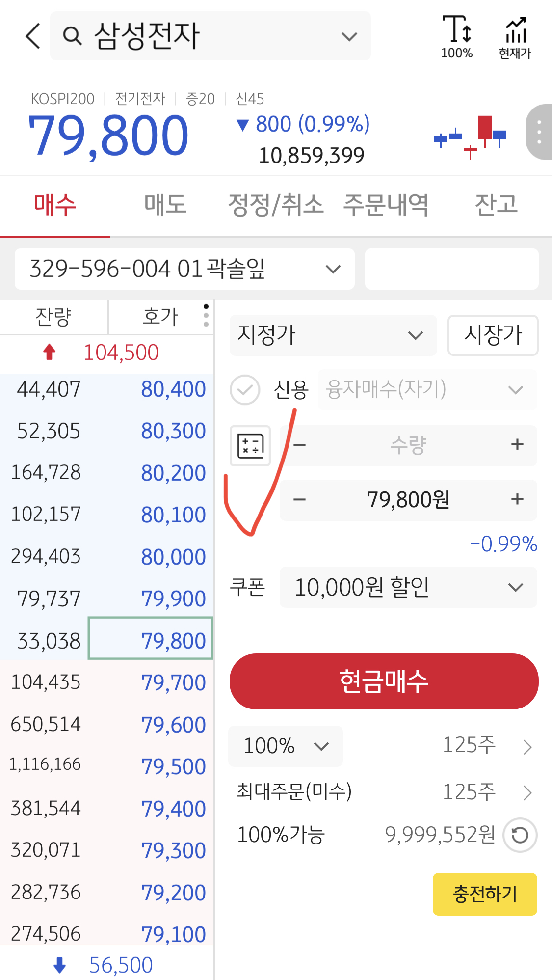Switch to the 매도 tab
The width and height of the screenshot is (552, 980).
coord(165,205)
